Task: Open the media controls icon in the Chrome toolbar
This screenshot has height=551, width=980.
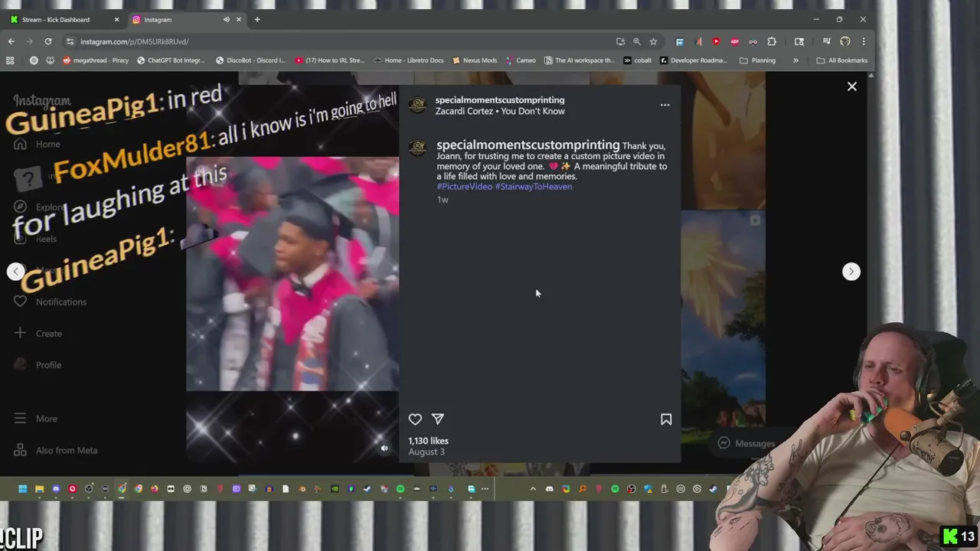Action: click(x=827, y=41)
